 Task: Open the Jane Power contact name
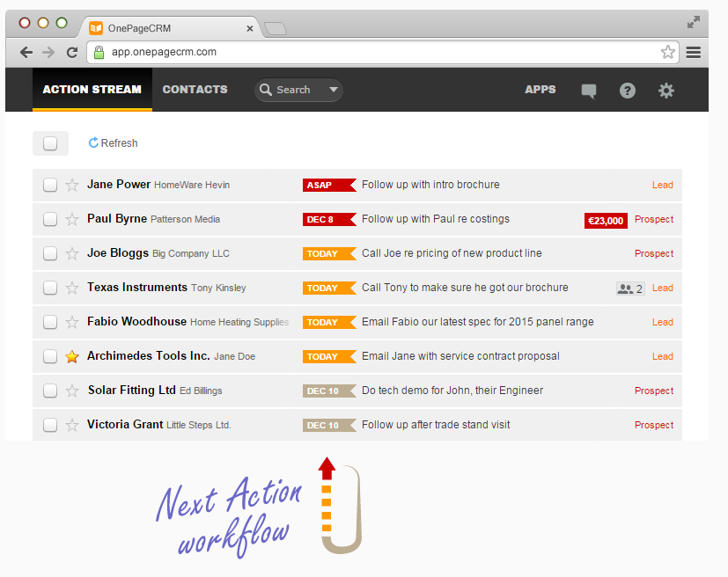[x=119, y=184]
